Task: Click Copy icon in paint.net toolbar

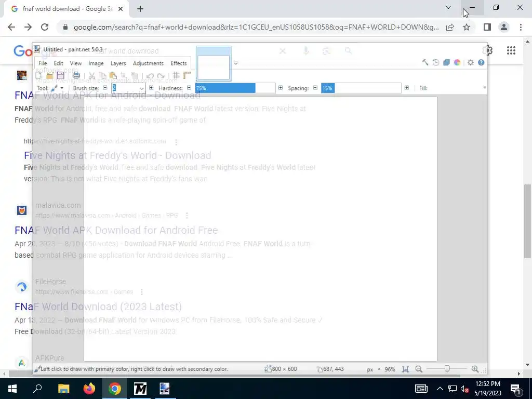Action: click(102, 75)
